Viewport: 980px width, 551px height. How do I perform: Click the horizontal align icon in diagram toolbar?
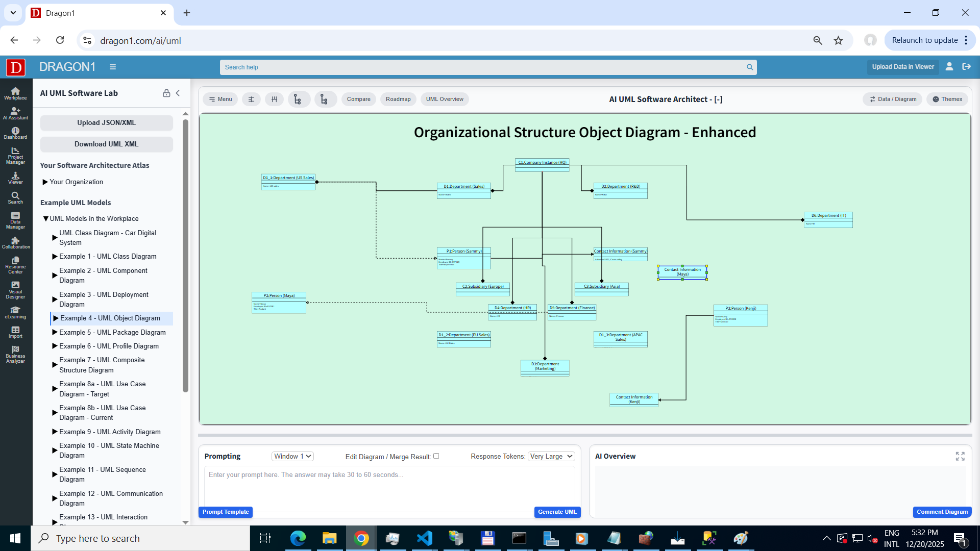tap(251, 99)
